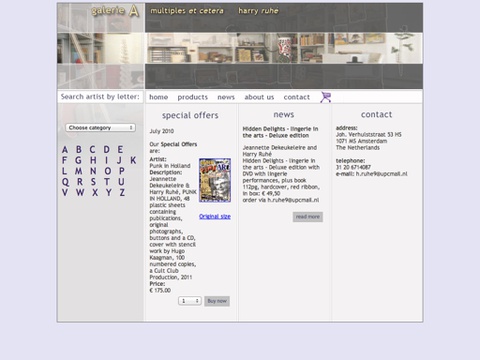Click the galerie A logo

coord(115,11)
